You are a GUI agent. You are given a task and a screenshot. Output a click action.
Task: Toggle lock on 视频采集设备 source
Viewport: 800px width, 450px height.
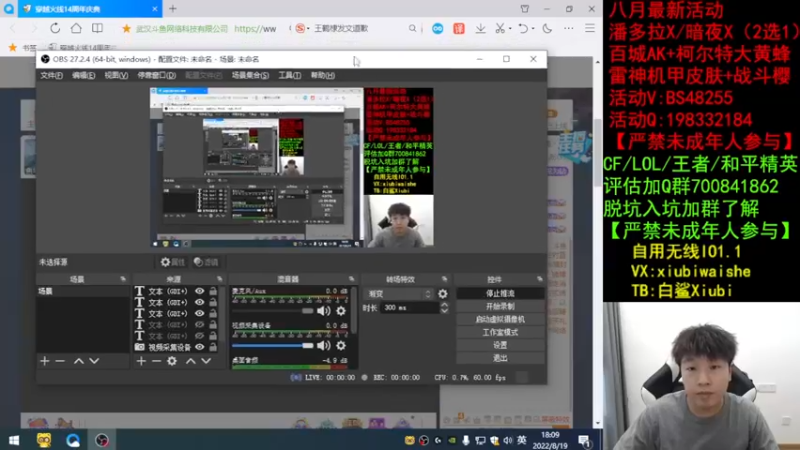(x=213, y=347)
